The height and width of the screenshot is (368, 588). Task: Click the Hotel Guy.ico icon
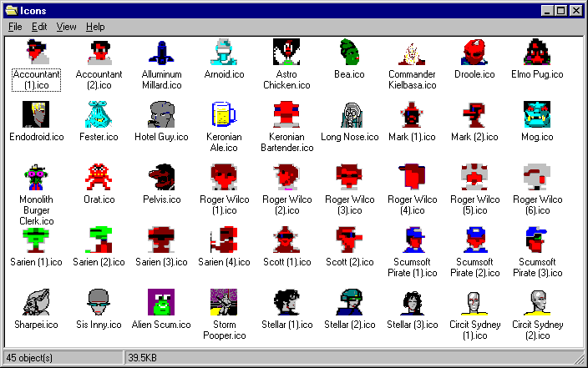click(x=162, y=114)
